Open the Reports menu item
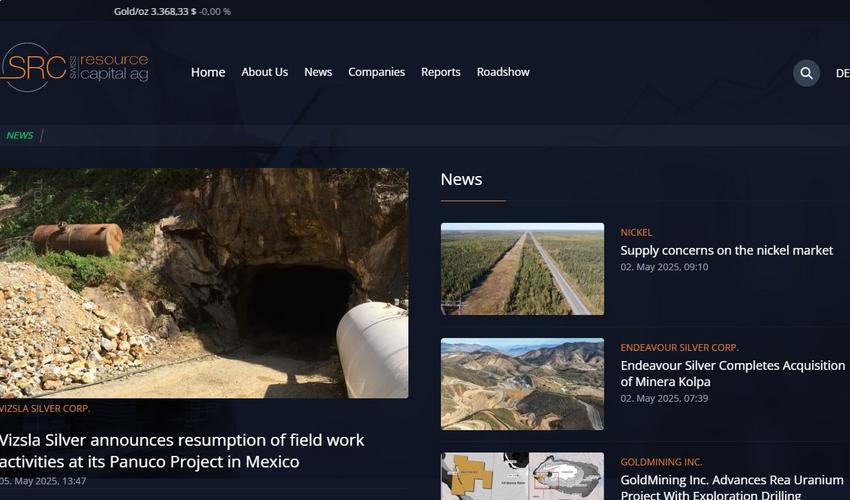850x500 pixels. pos(441,72)
